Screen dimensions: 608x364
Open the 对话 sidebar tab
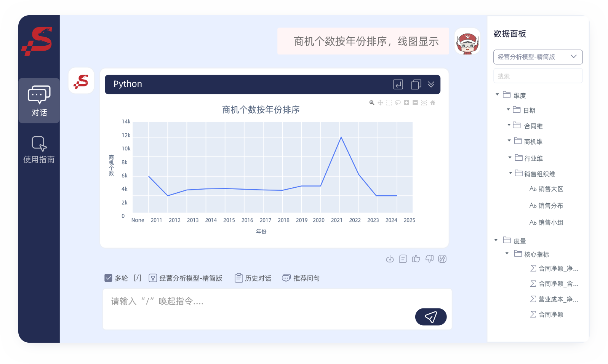[39, 101]
